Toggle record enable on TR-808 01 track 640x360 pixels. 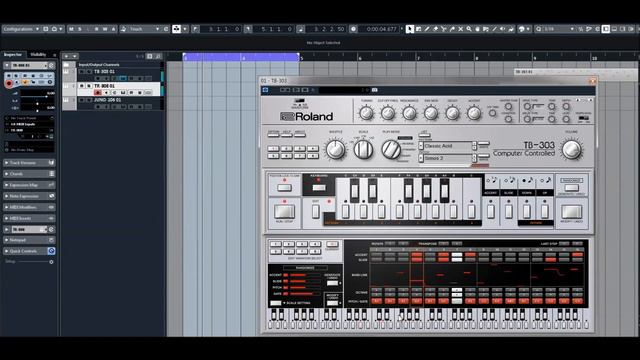pyautogui.click(x=98, y=93)
